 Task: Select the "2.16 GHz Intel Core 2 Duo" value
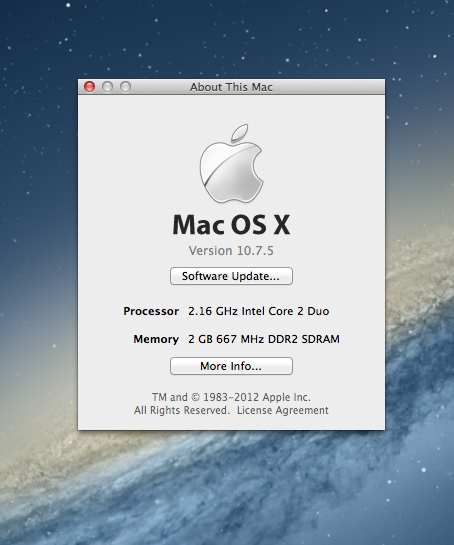click(259, 311)
